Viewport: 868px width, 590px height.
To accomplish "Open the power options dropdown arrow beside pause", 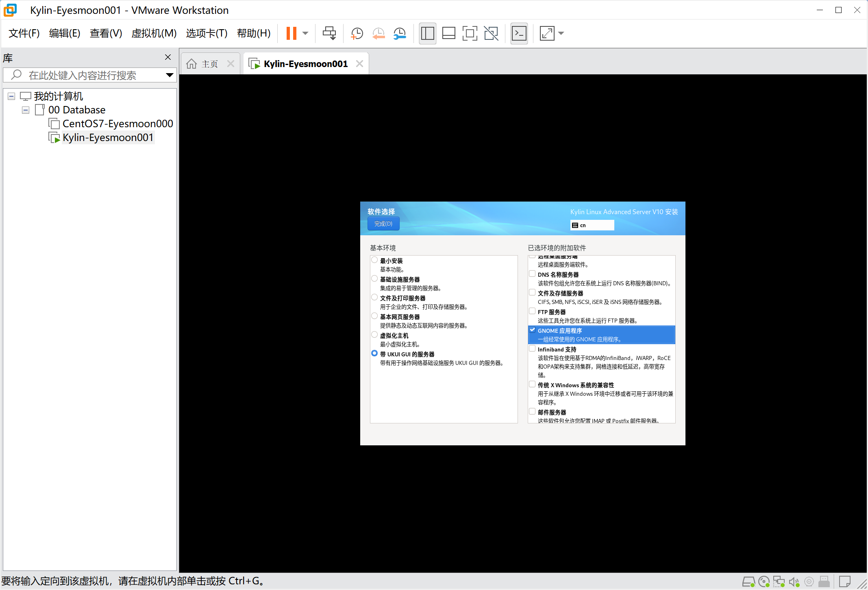I will tap(305, 33).
